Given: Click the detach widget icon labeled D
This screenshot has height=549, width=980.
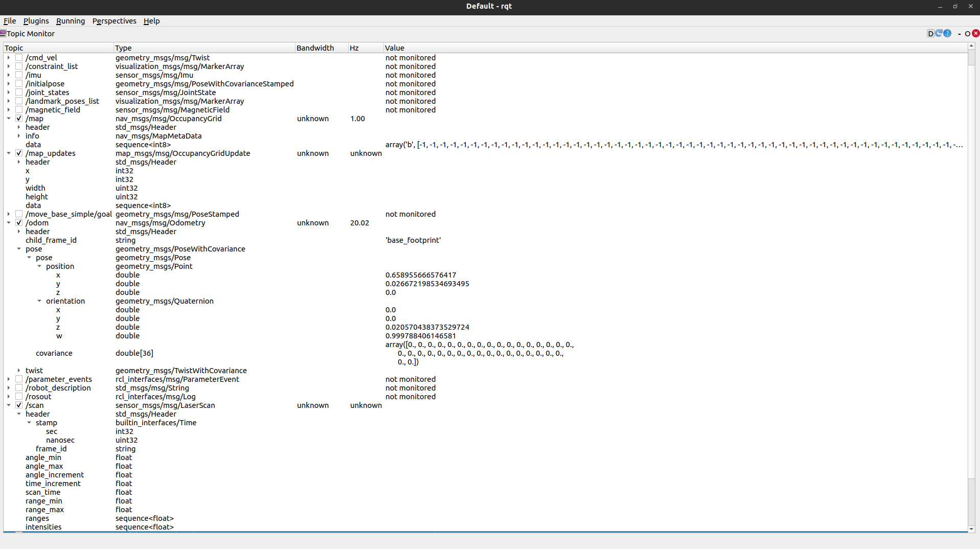Looking at the screenshot, I should click(x=930, y=33).
